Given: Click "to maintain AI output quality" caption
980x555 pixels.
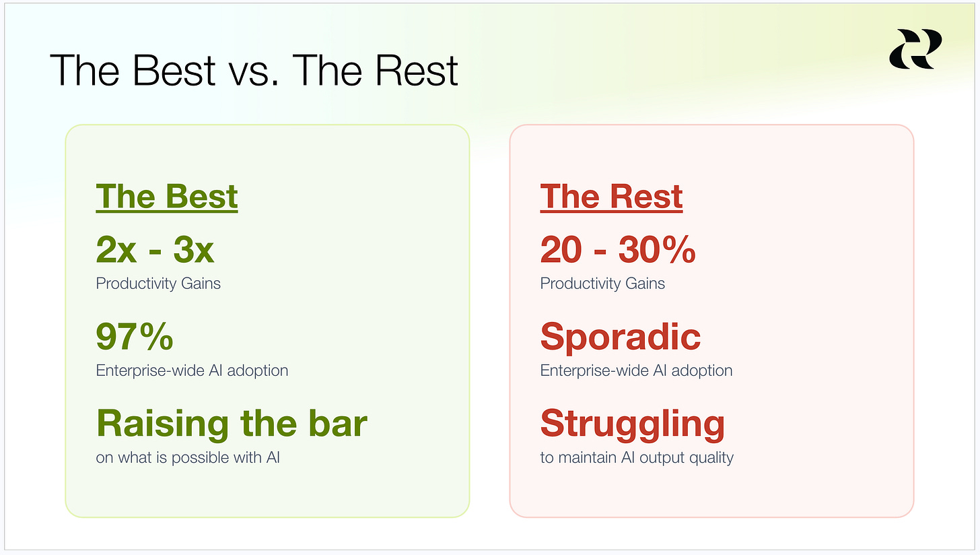Looking at the screenshot, I should click(x=637, y=458).
